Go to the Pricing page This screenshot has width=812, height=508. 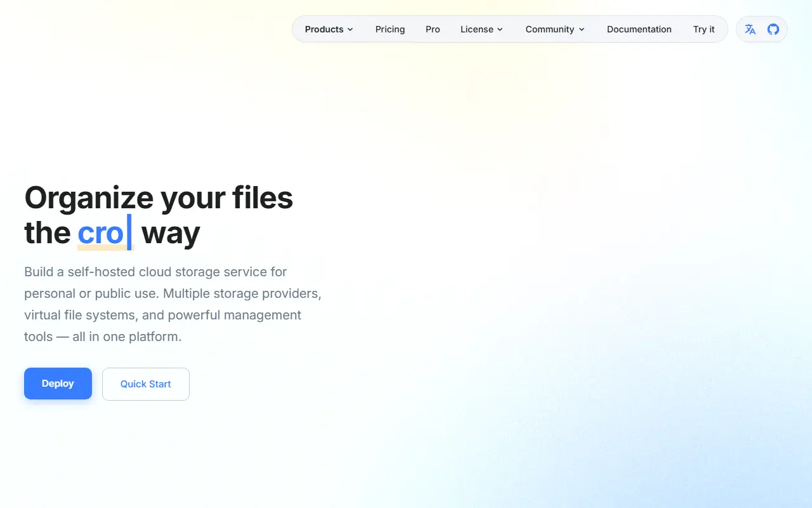pyautogui.click(x=390, y=29)
